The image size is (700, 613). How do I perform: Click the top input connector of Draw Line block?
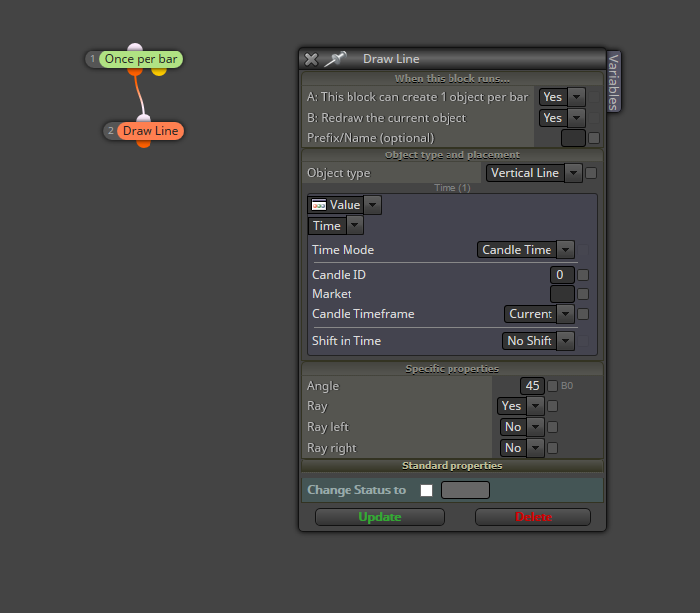coord(144,118)
